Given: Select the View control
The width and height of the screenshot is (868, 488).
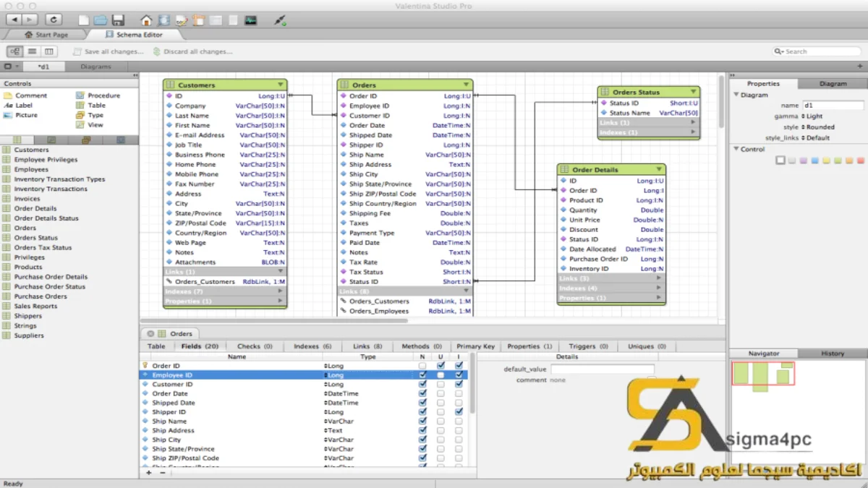Looking at the screenshot, I should [x=90, y=125].
